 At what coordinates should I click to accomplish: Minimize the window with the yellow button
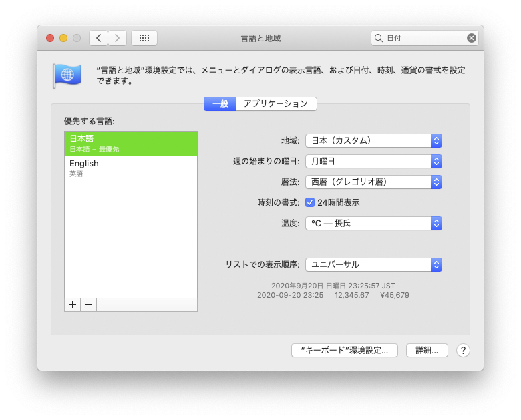[63, 38]
